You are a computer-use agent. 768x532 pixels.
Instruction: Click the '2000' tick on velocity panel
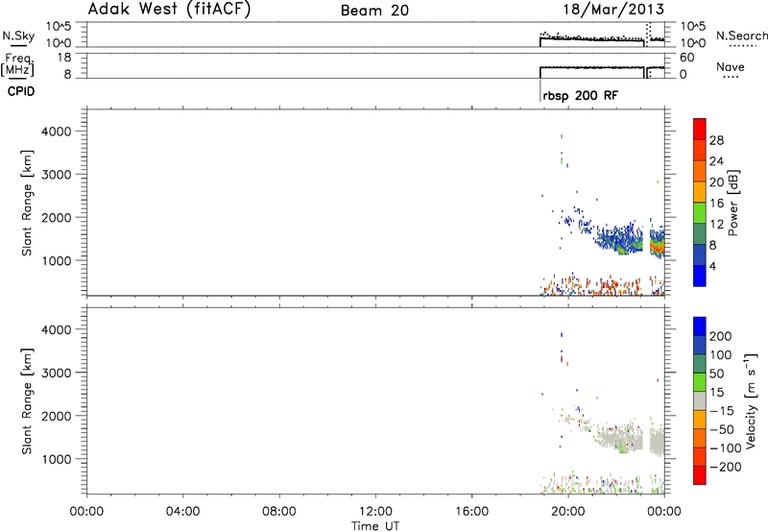[x=57, y=416]
